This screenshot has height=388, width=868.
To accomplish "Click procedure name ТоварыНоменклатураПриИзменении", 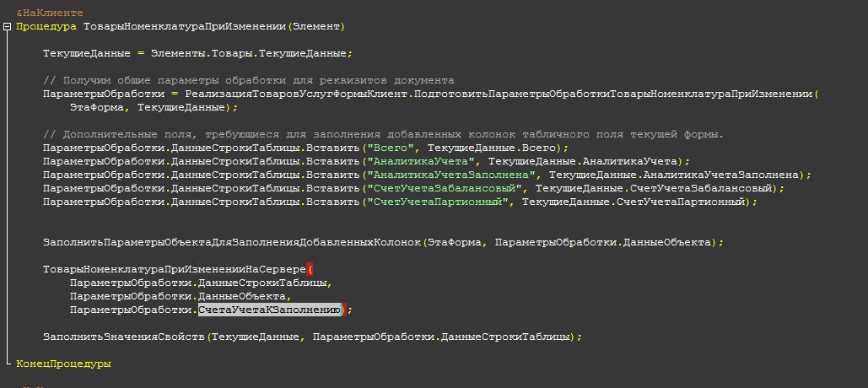I will click(185, 26).
